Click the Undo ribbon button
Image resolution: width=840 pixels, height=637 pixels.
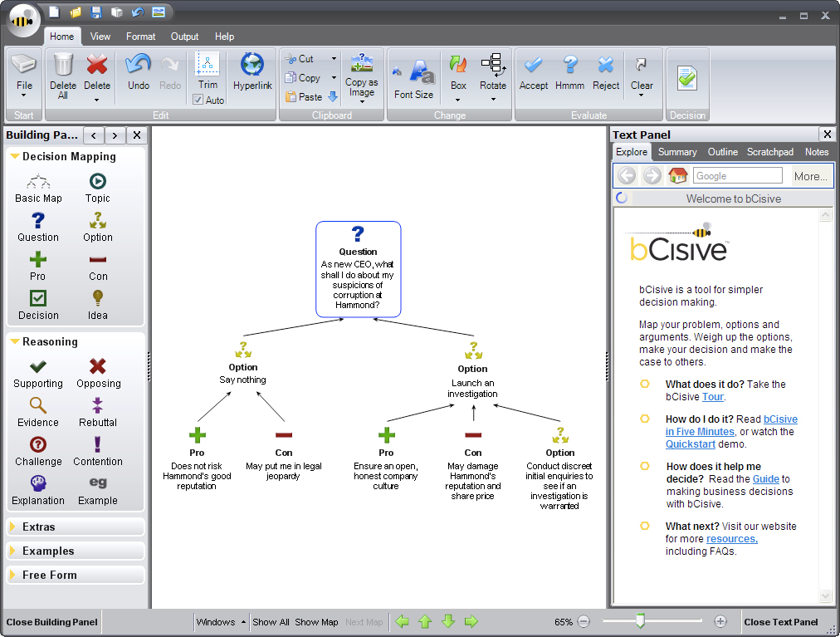pos(139,71)
